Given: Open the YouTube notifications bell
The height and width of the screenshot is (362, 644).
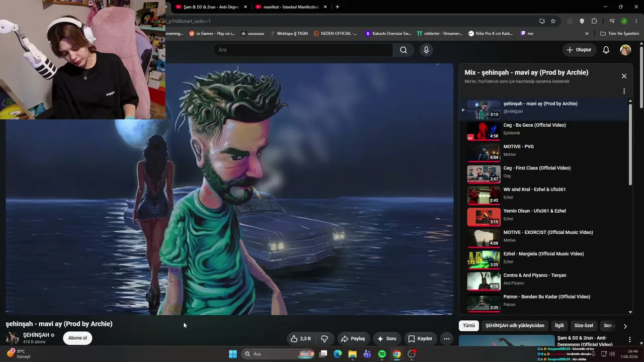Looking at the screenshot, I should (606, 50).
